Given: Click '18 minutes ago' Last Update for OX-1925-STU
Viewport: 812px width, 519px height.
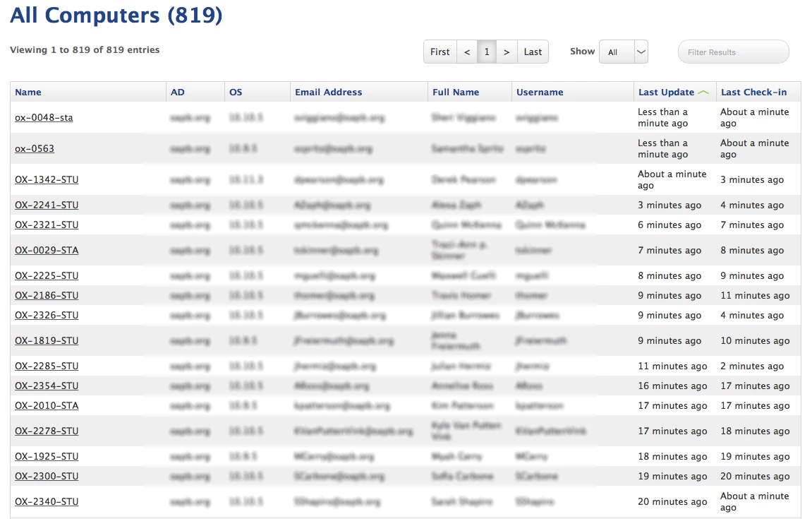Looking at the screenshot, I should (x=672, y=456).
